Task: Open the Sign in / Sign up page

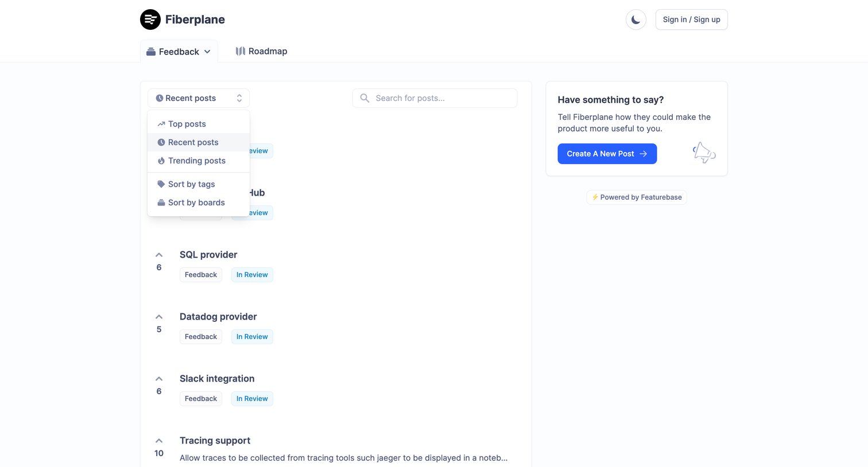Action: pyautogui.click(x=691, y=20)
